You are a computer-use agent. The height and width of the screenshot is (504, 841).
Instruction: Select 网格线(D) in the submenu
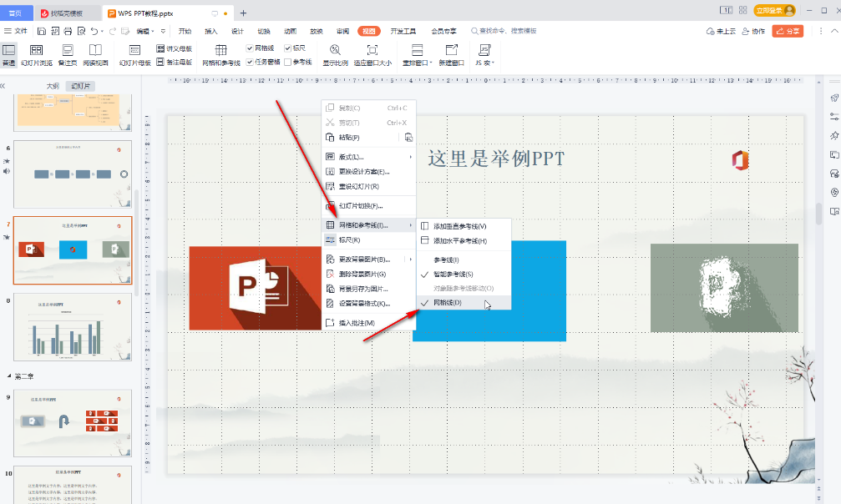pos(447,302)
